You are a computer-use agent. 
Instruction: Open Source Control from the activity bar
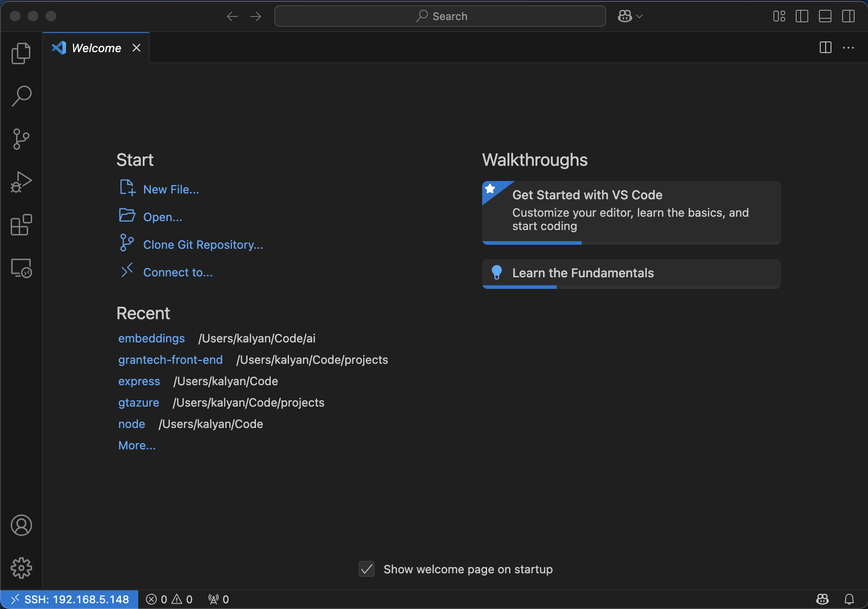coord(21,139)
